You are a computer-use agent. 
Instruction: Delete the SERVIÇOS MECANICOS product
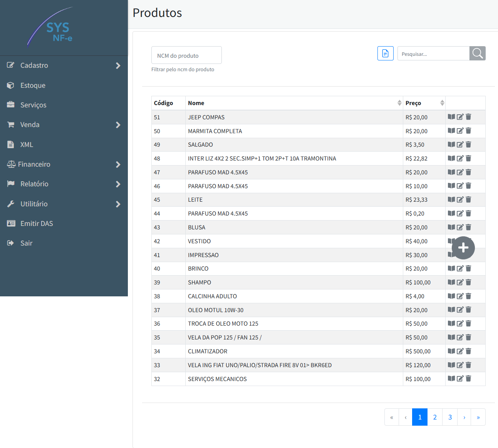[x=468, y=378]
